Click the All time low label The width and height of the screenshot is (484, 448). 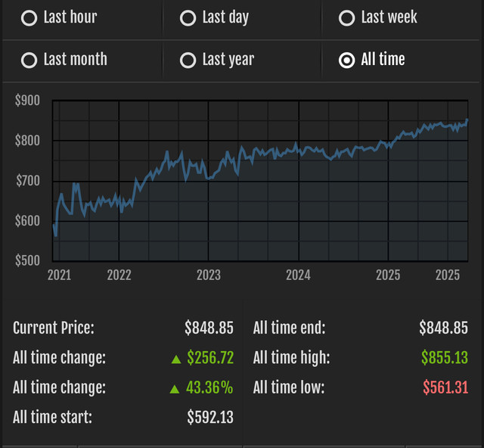pos(289,387)
